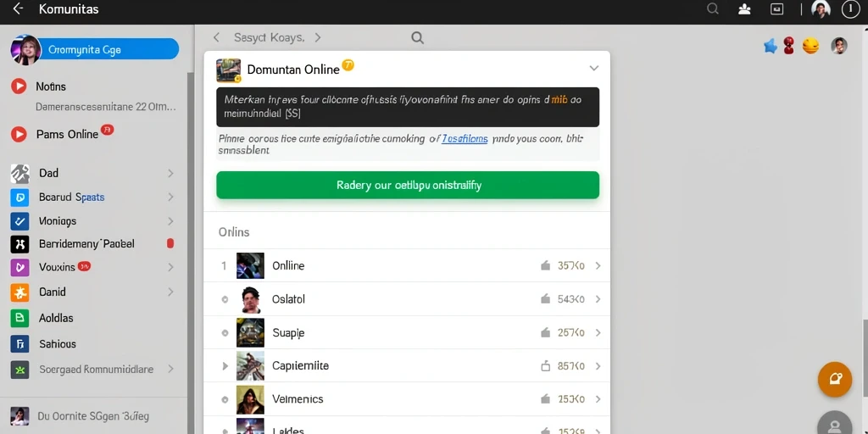Viewport: 868px width, 434px height.
Task: Collapse the Domuntan Online card chevron
Action: pos(594,68)
